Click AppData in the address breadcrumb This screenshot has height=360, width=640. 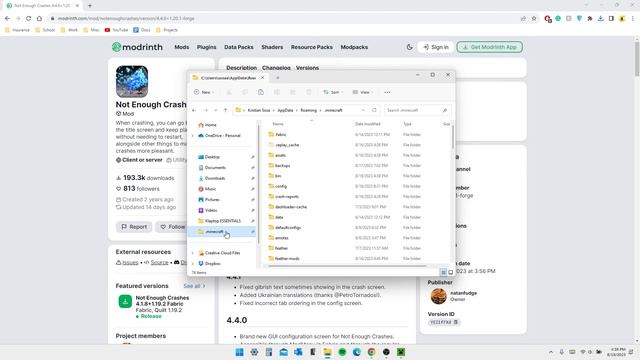click(x=285, y=110)
